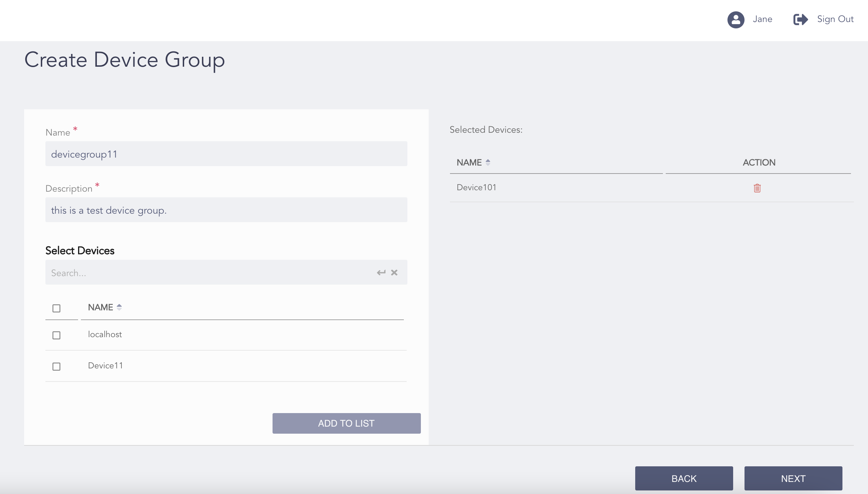
Task: Click the NEXT button
Action: coord(793,478)
